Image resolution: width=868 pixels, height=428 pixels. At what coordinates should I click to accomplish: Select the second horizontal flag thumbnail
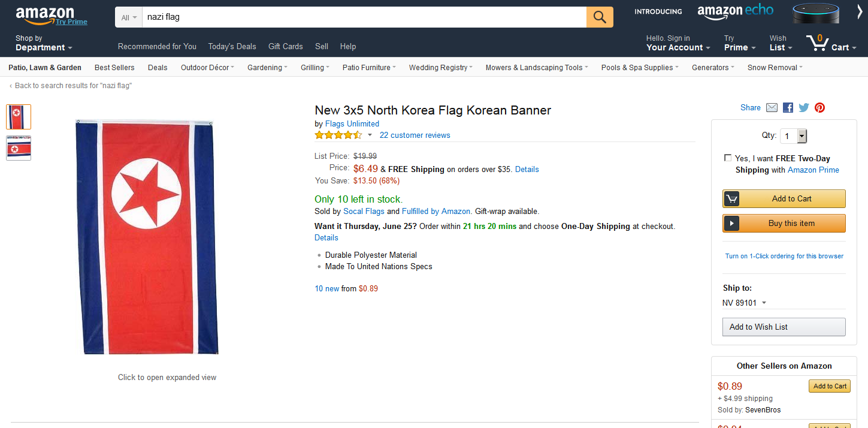click(19, 148)
